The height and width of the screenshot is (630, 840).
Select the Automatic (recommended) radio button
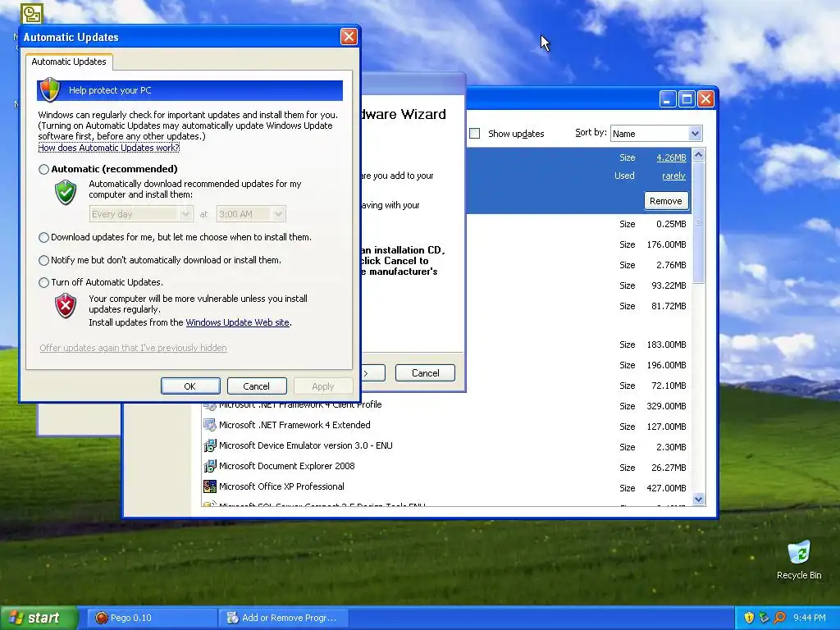click(44, 169)
